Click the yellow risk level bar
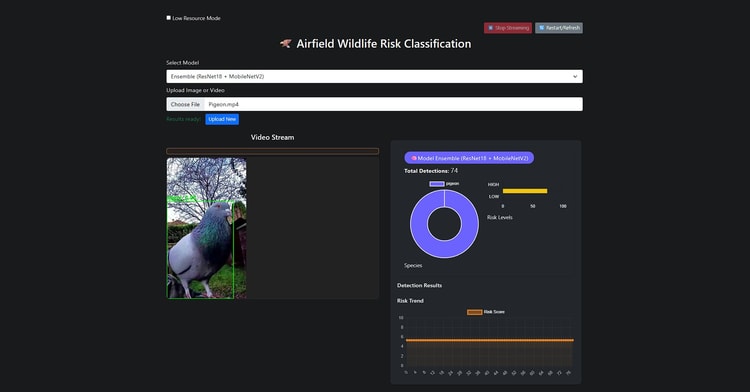750x392 pixels. pyautogui.click(x=525, y=191)
